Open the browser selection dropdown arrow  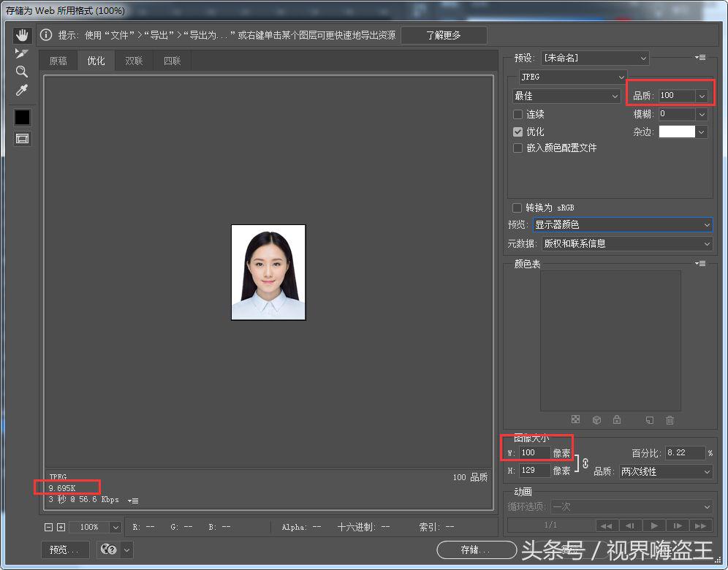click(126, 550)
